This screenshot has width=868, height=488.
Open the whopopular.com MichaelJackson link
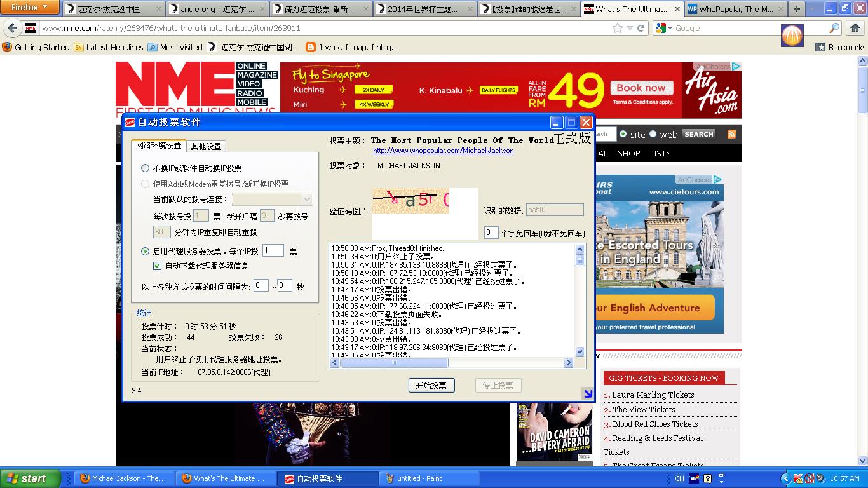pyautogui.click(x=443, y=151)
